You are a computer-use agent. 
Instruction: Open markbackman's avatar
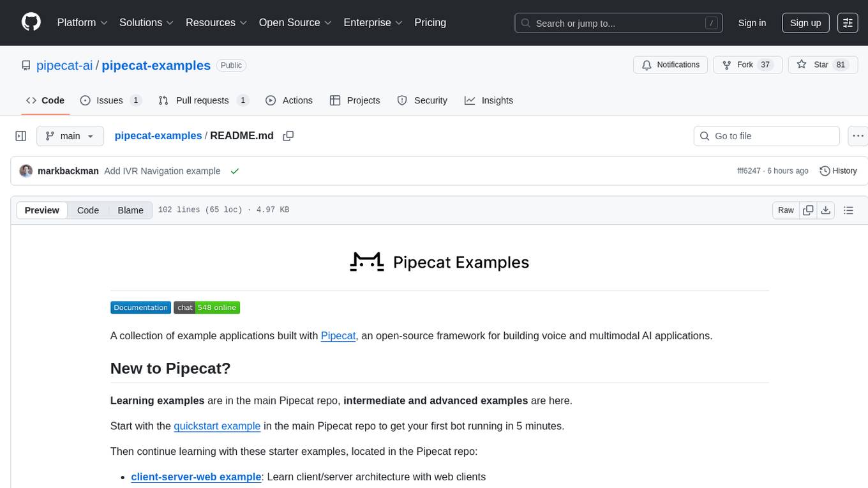point(26,171)
